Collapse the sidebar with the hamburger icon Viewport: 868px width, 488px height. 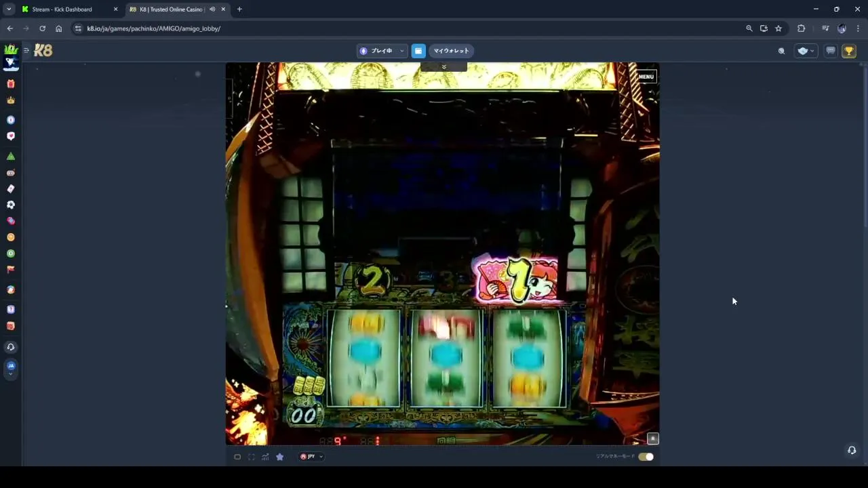(26, 51)
